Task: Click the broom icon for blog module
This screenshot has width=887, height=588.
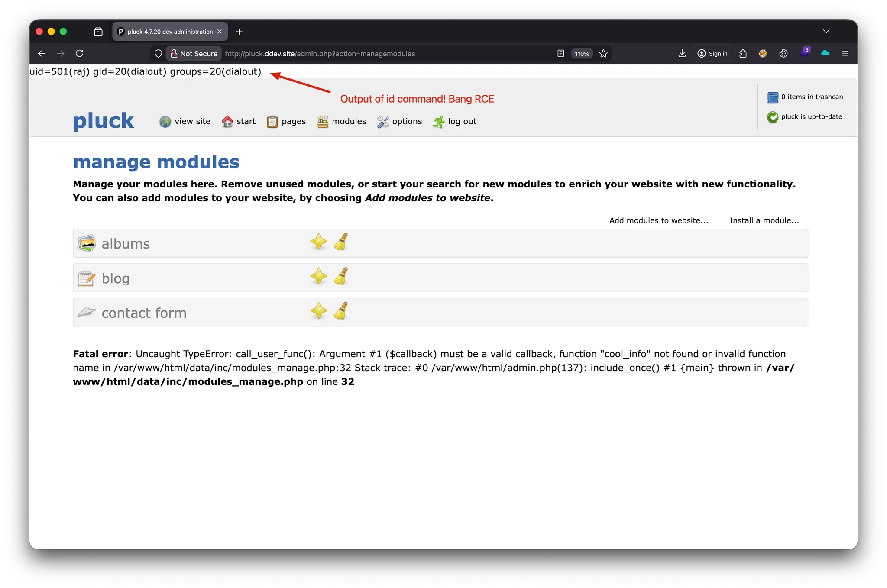Action: coord(341,276)
